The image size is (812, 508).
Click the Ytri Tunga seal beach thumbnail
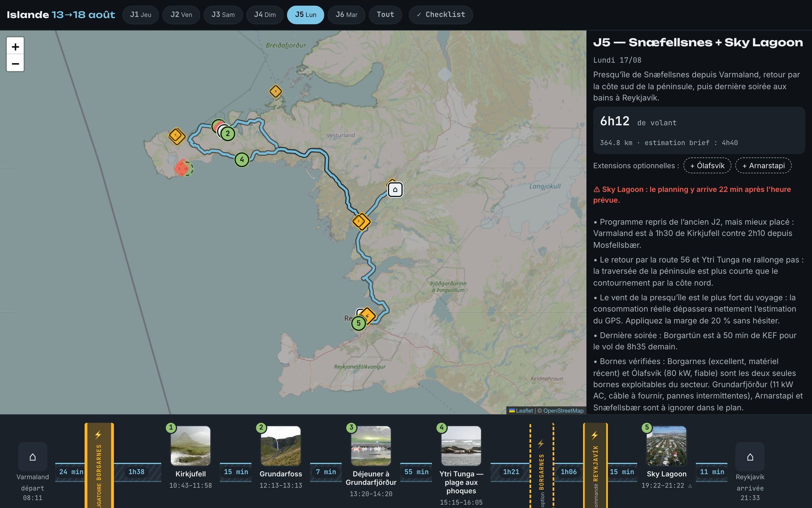pos(461,446)
